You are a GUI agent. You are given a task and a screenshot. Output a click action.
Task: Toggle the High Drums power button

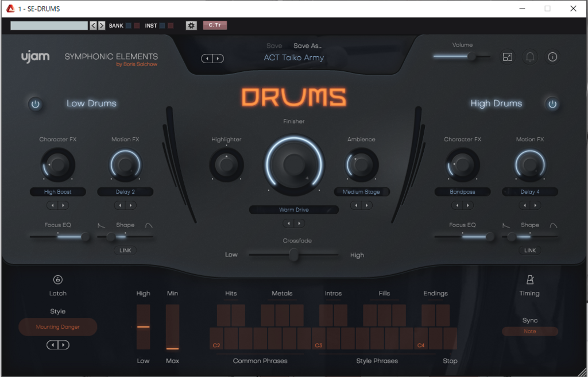[x=552, y=104]
